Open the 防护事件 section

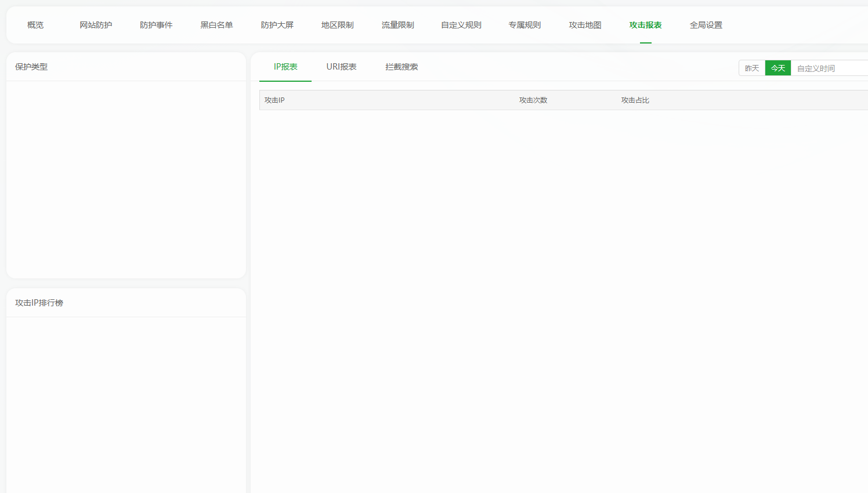coord(156,25)
